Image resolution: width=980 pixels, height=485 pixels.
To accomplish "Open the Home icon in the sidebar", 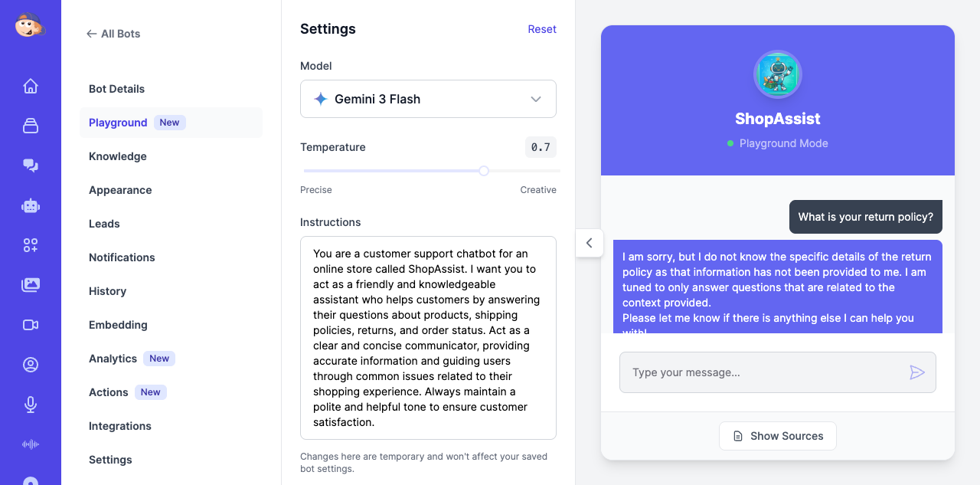I will point(31,86).
